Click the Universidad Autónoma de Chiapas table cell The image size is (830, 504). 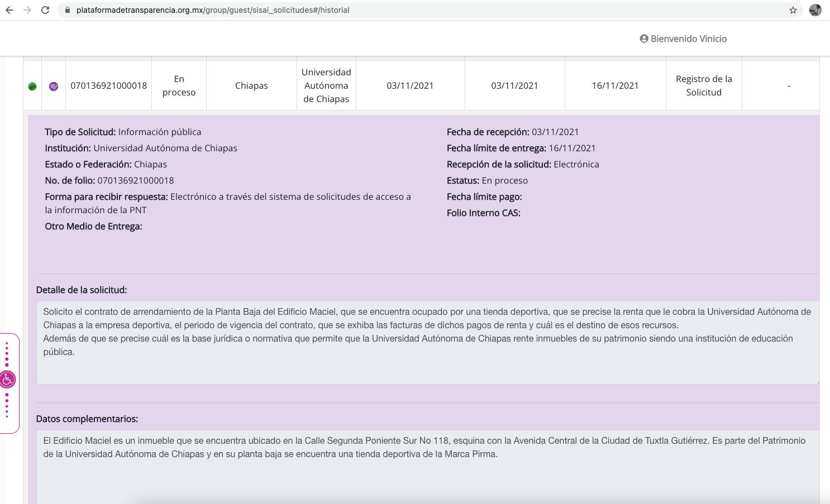pyautogui.click(x=326, y=85)
